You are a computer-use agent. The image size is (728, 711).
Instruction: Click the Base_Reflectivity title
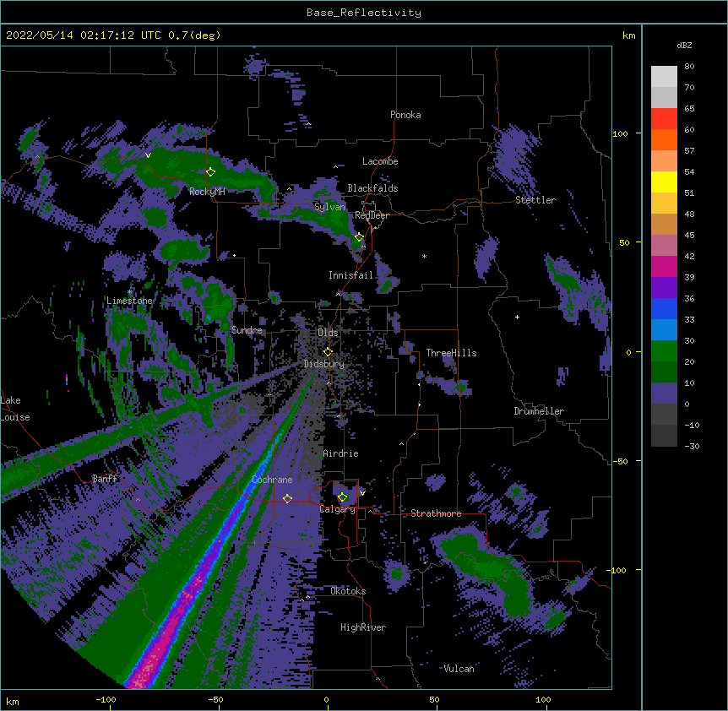click(x=364, y=13)
